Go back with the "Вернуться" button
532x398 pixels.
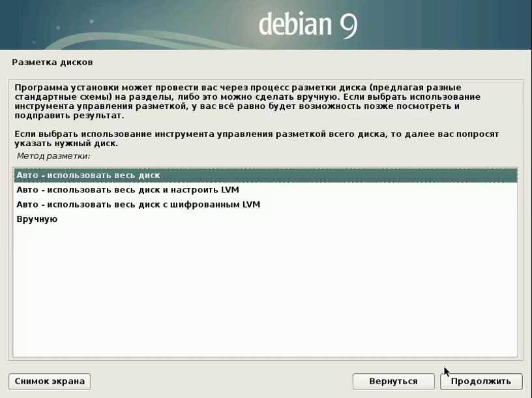(x=392, y=381)
